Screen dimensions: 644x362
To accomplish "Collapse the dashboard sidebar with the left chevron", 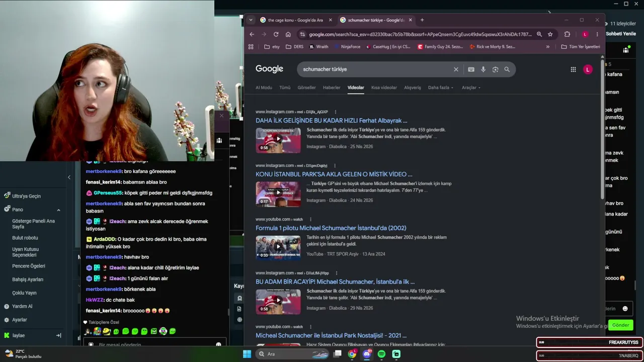I will [x=69, y=177].
